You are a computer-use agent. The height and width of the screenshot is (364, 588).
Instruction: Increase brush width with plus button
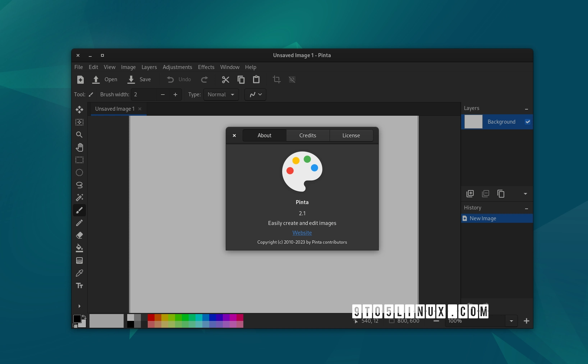[x=175, y=95]
